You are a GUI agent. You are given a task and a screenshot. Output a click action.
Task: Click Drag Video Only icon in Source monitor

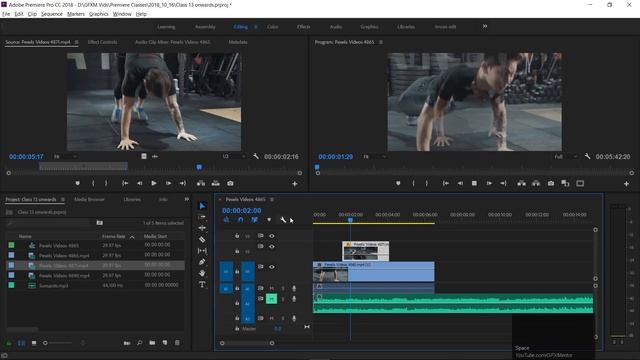[144, 156]
